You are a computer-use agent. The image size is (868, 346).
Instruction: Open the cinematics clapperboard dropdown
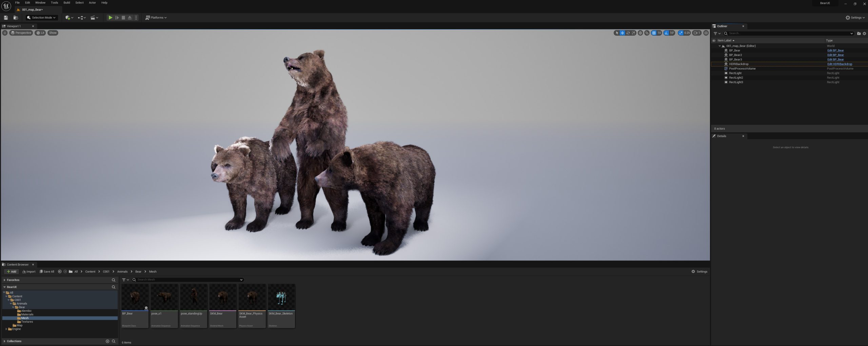pos(94,18)
